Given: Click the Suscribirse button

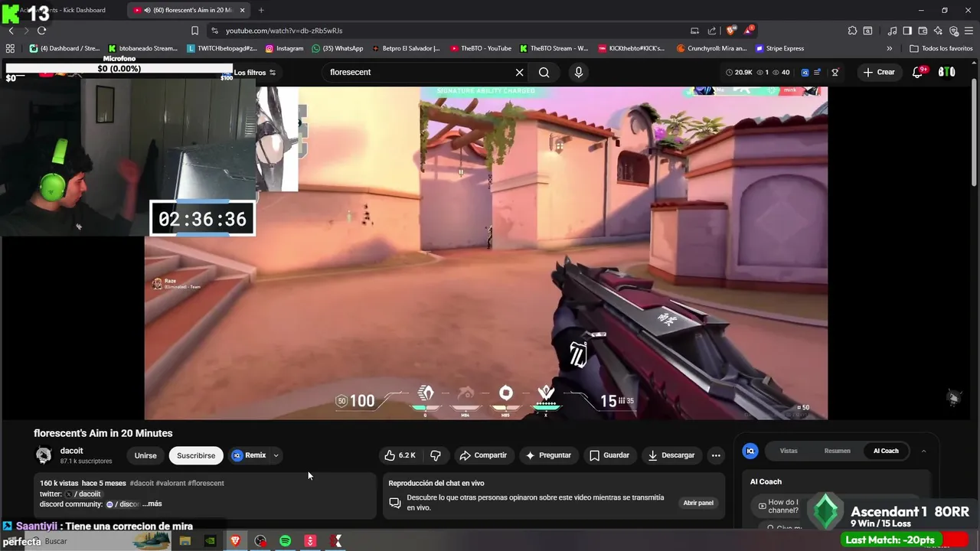Looking at the screenshot, I should tap(196, 455).
